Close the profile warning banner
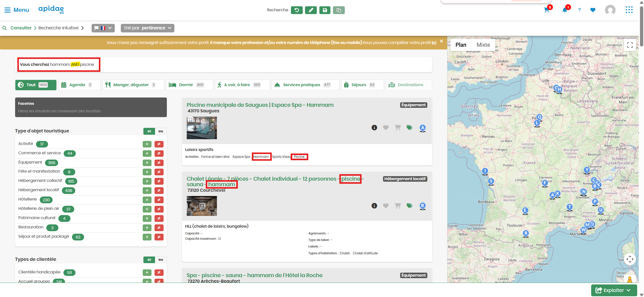The width and height of the screenshot is (644, 297). pyautogui.click(x=441, y=41)
